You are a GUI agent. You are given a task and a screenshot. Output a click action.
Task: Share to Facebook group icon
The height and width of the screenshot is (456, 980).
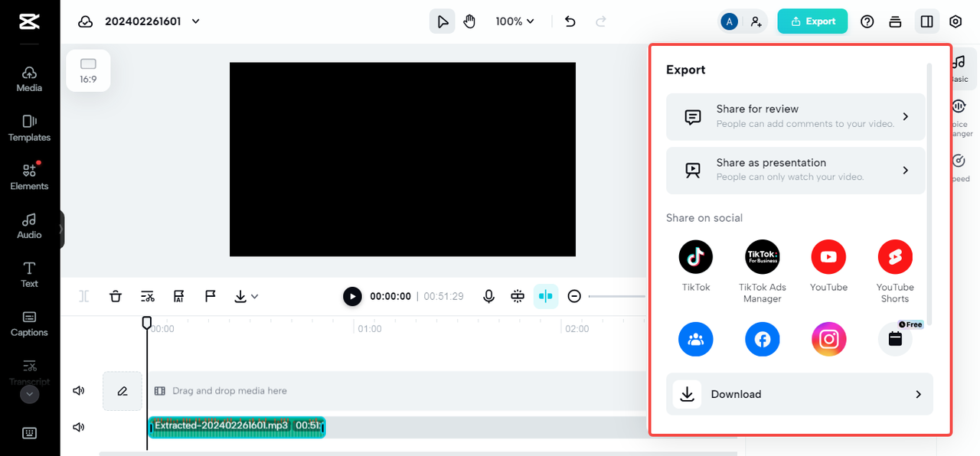click(696, 340)
